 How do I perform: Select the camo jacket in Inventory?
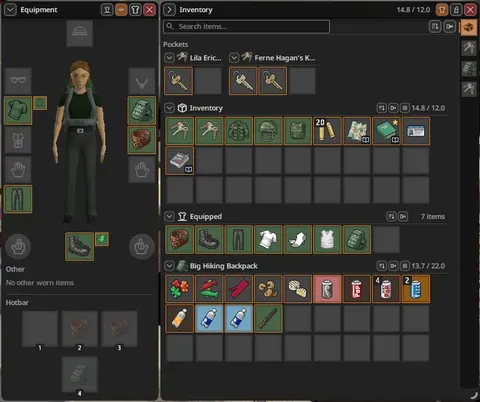pyautogui.click(x=239, y=131)
